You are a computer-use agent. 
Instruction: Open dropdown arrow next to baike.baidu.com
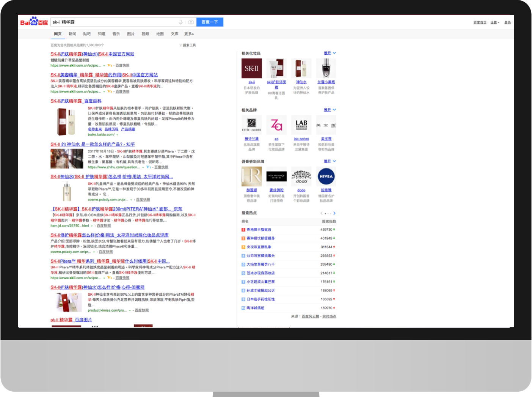pyautogui.click(x=118, y=135)
